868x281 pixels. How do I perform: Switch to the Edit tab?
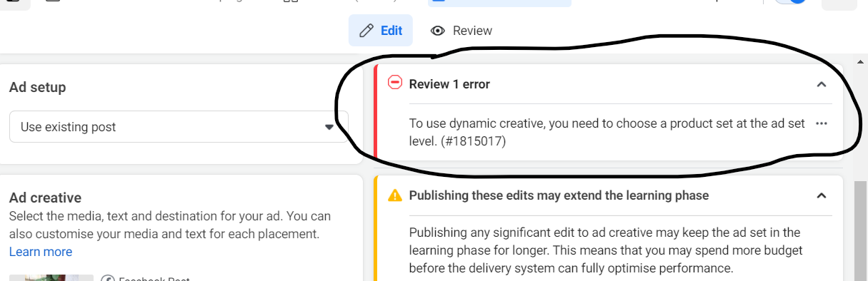point(380,31)
